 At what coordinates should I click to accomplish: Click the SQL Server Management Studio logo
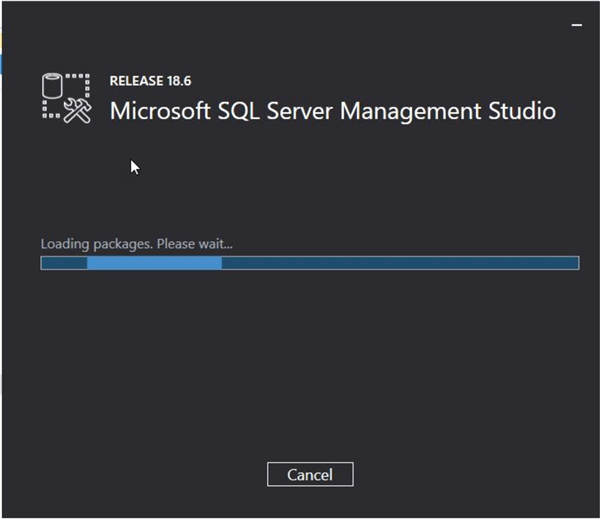pyautogui.click(x=65, y=98)
